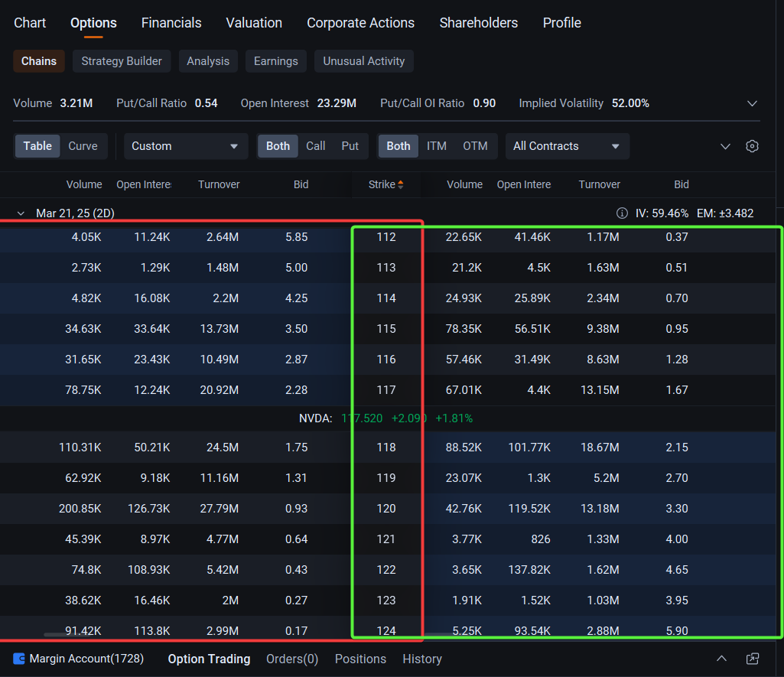Click Margin Account(1728)
784x677 pixels.
[x=86, y=659]
